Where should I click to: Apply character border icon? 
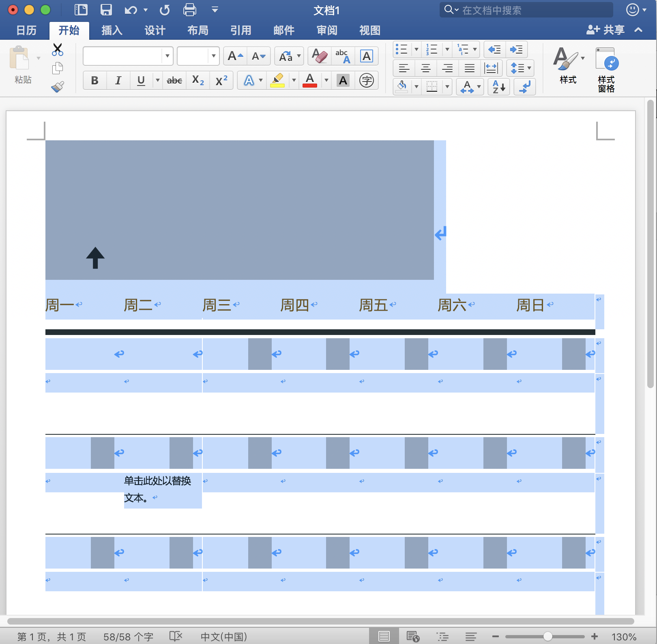pos(367,56)
